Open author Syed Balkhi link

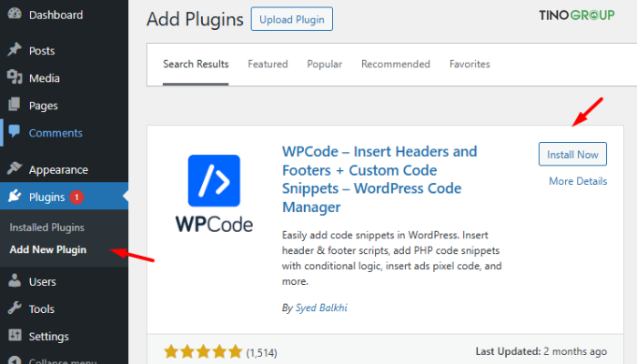pyautogui.click(x=321, y=308)
